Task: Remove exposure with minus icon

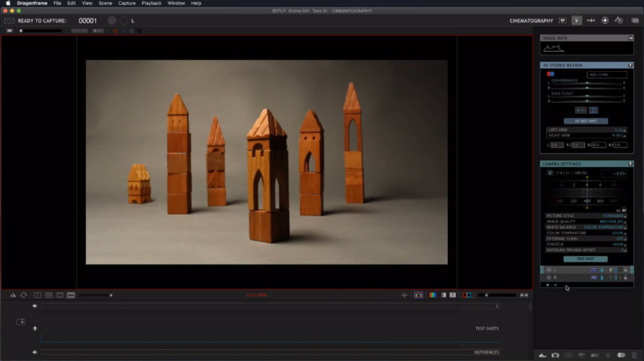Action: pos(556,285)
